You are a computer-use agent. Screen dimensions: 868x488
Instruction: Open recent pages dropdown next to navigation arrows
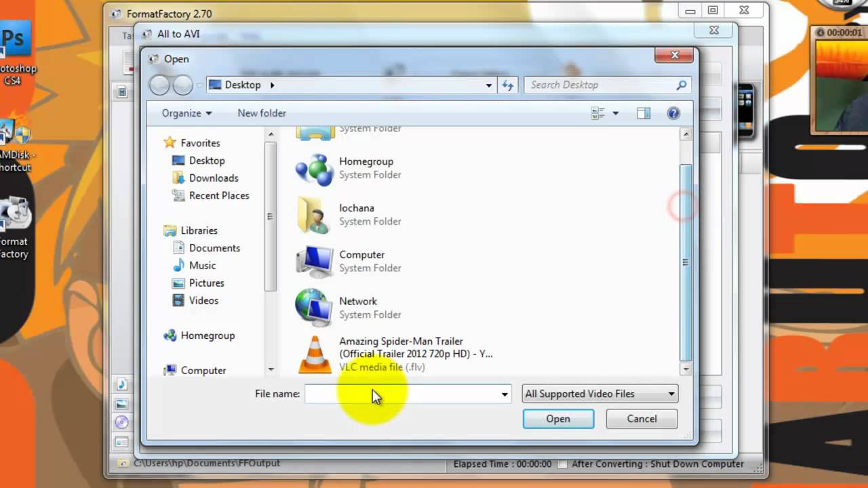coord(199,85)
